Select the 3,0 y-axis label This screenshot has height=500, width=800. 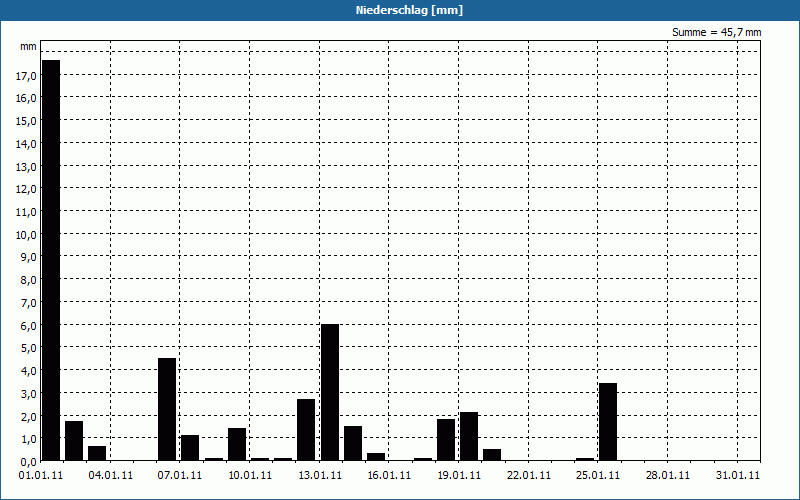(x=28, y=394)
